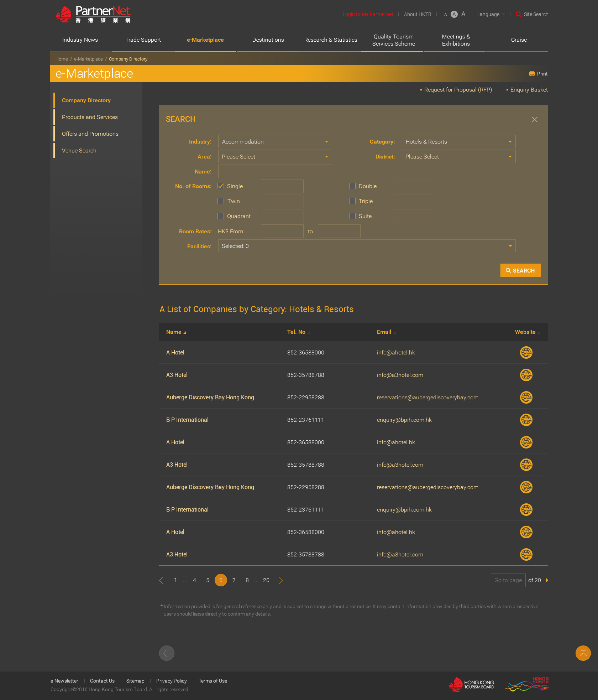Click the Go to page input field
The height and width of the screenshot is (700, 598).
(x=508, y=580)
